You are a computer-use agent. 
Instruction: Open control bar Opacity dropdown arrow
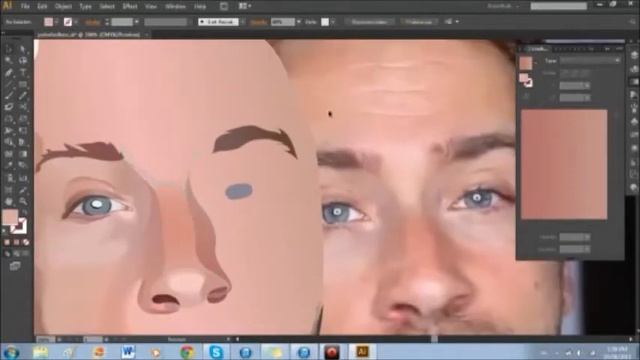coord(299,22)
